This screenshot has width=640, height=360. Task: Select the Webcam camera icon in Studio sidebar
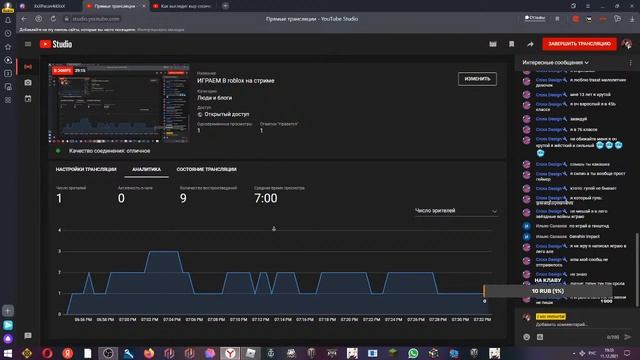tap(28, 82)
